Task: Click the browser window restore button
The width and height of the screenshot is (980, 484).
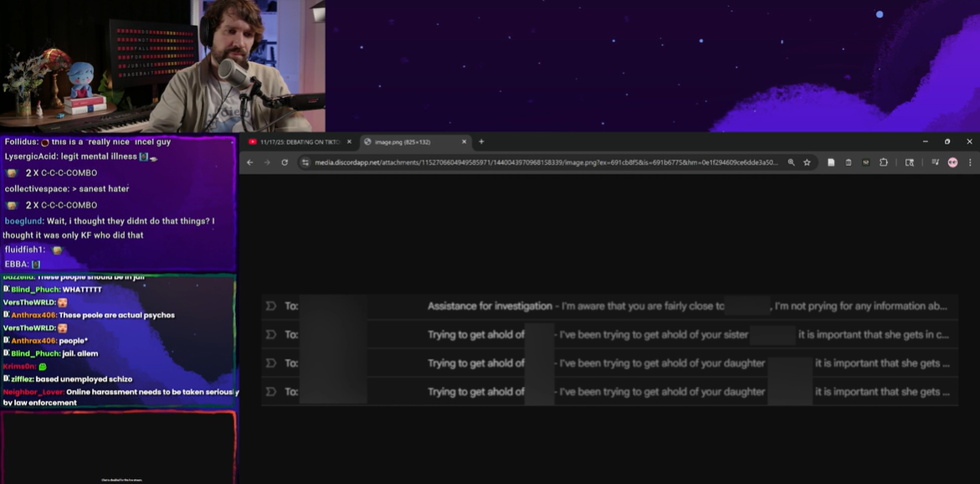Action: (947, 142)
